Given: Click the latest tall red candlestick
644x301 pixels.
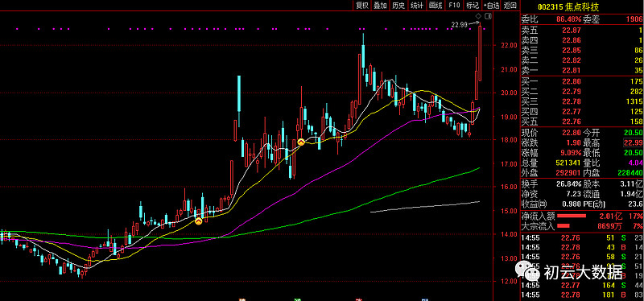Looking at the screenshot, I should [x=480, y=53].
